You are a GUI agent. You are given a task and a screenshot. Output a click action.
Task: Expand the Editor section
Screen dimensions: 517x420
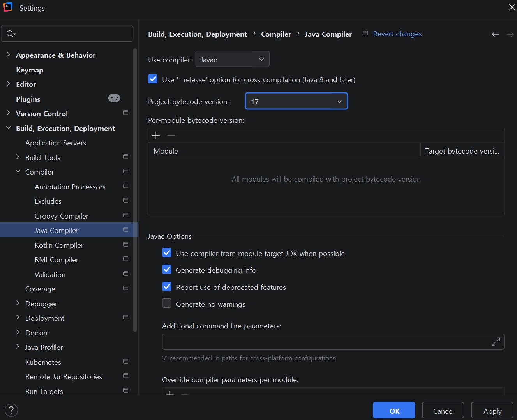coord(9,84)
